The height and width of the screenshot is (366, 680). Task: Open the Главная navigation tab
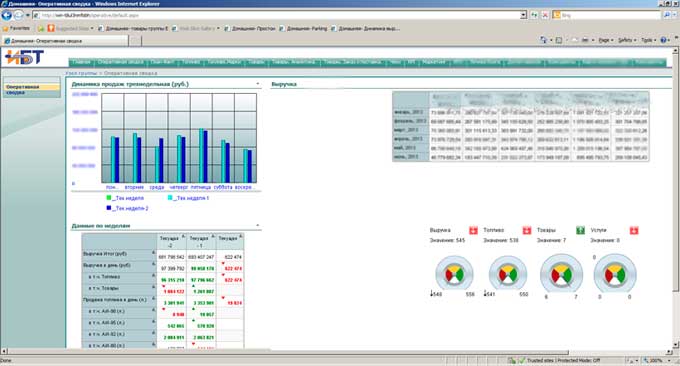pyautogui.click(x=81, y=62)
